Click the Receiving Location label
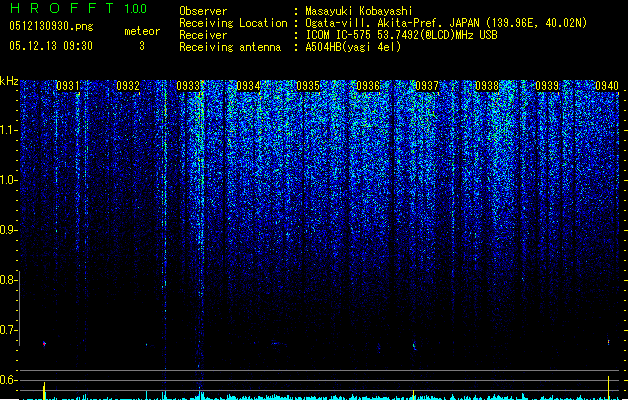 click(233, 23)
